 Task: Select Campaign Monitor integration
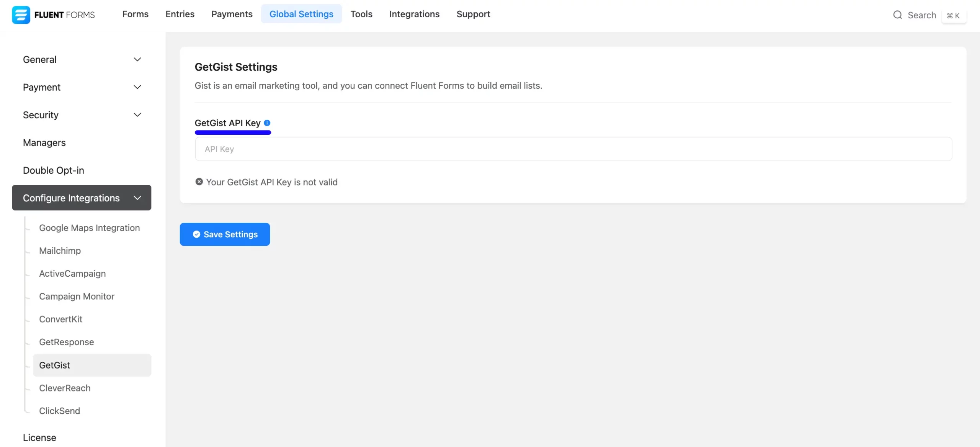[x=77, y=296]
